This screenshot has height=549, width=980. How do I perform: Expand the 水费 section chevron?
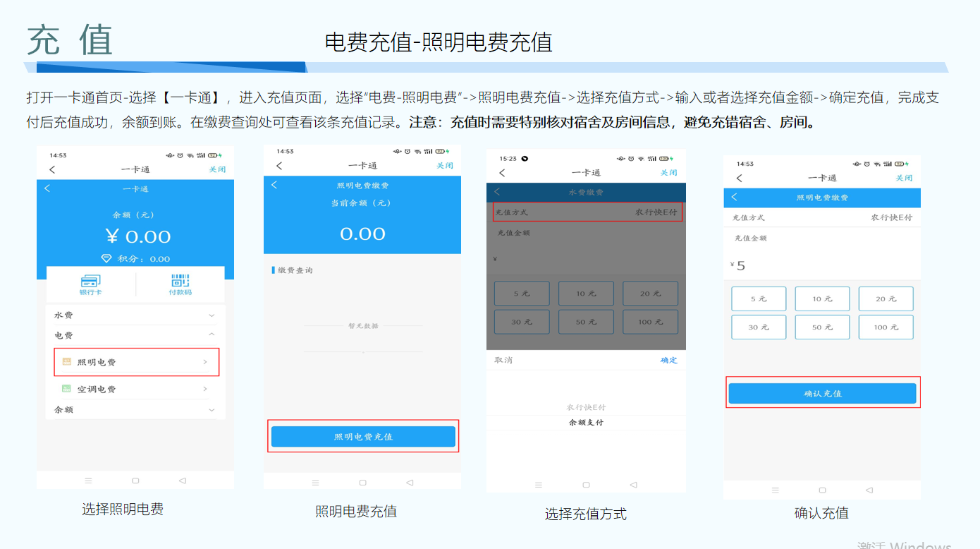(x=212, y=315)
